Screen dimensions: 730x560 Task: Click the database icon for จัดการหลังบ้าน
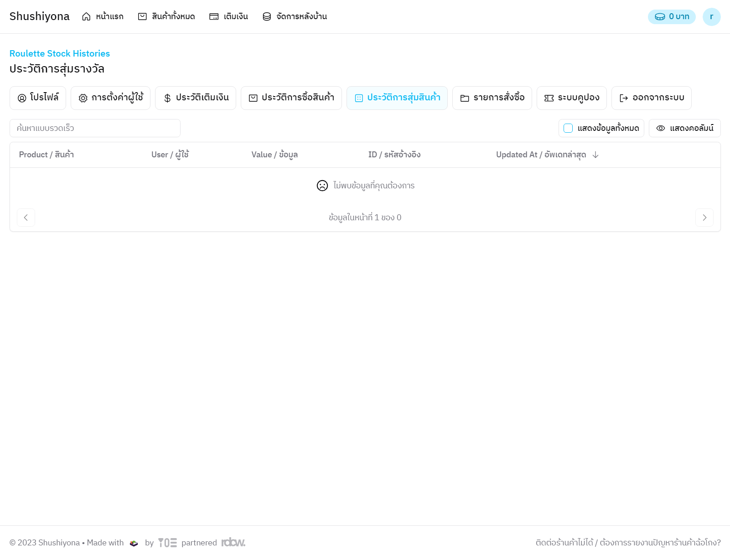click(x=267, y=17)
